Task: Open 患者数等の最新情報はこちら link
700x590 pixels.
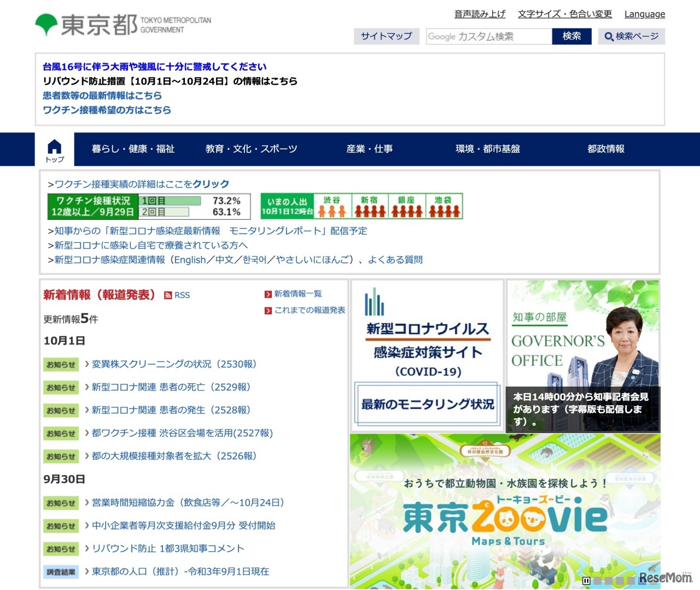Action: pos(102,95)
